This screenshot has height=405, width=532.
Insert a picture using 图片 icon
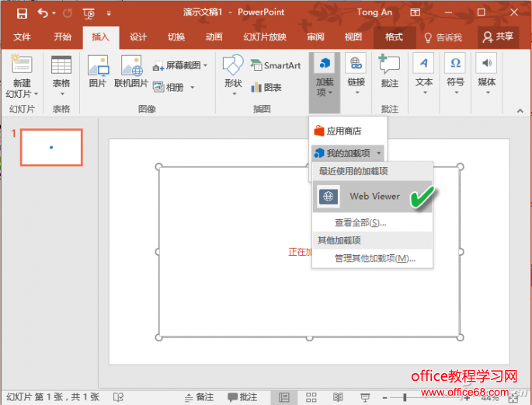(98, 72)
